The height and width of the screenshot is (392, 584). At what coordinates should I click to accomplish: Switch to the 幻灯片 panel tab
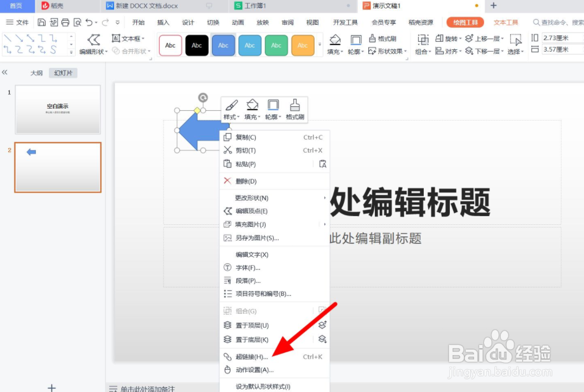tap(62, 72)
